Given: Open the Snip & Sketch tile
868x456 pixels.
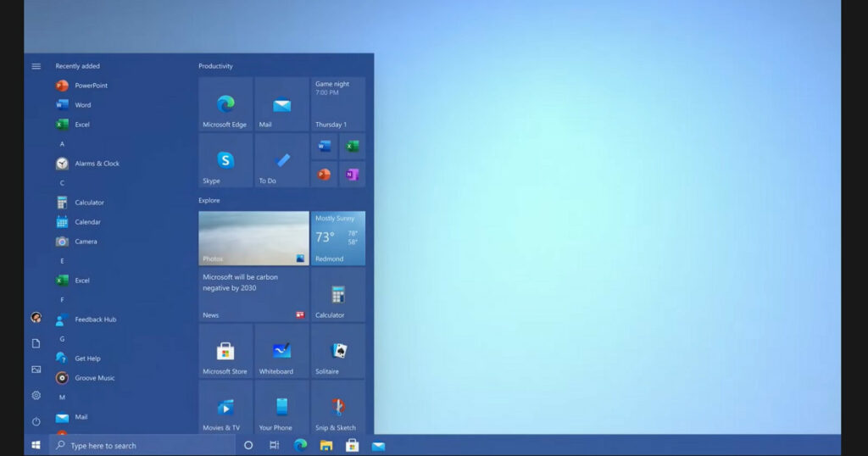Looking at the screenshot, I should pos(337,408).
